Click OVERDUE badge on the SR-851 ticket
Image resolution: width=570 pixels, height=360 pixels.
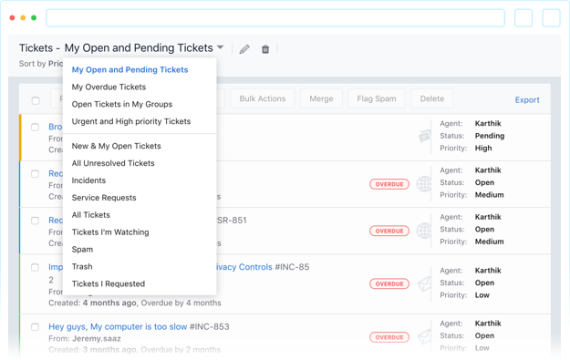tap(389, 231)
